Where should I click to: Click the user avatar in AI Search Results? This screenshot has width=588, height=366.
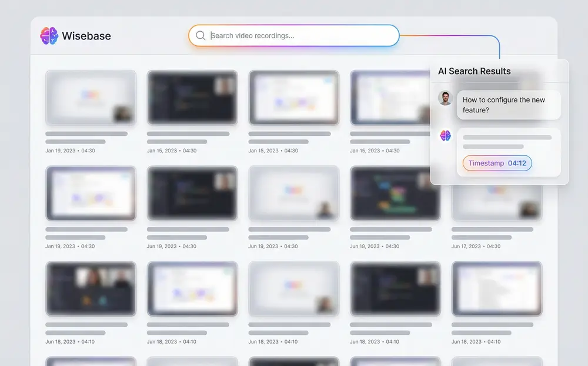pyautogui.click(x=446, y=98)
